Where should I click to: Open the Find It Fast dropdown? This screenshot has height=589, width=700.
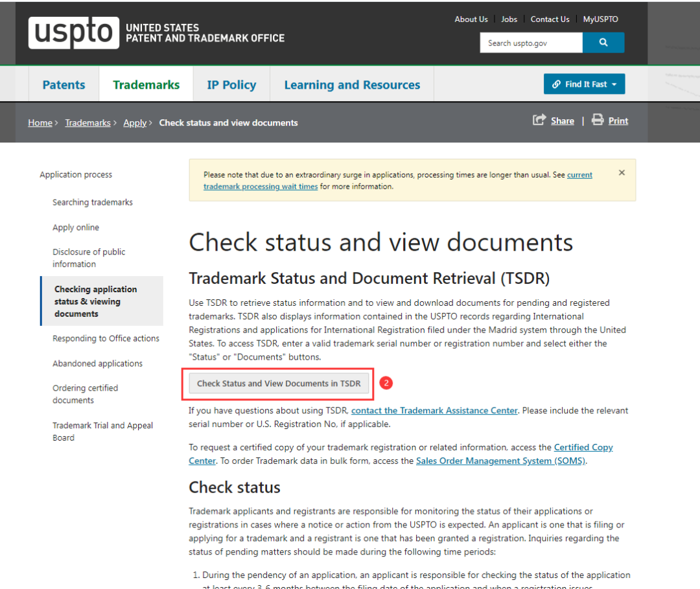pos(584,84)
